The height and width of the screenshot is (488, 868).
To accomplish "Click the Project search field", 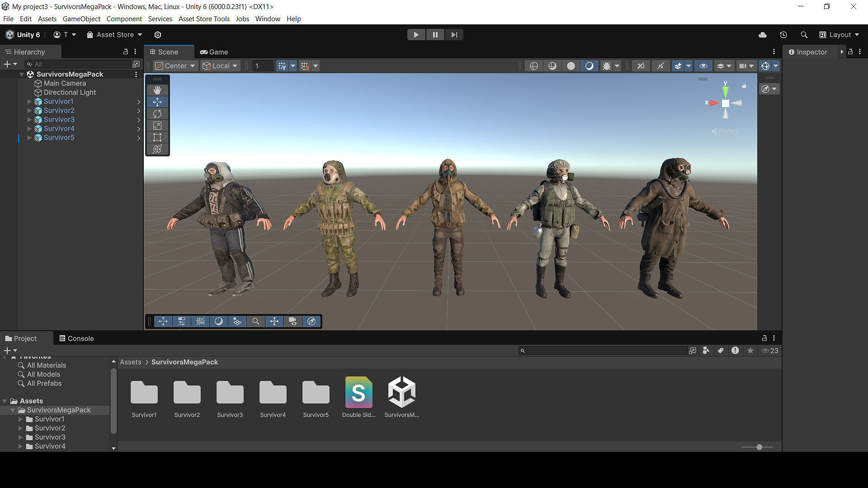I will (603, 351).
